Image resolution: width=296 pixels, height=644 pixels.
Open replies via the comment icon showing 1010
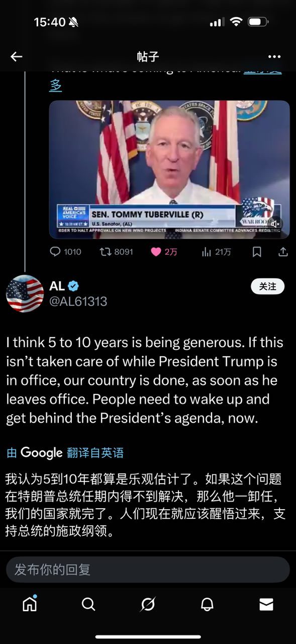click(65, 252)
